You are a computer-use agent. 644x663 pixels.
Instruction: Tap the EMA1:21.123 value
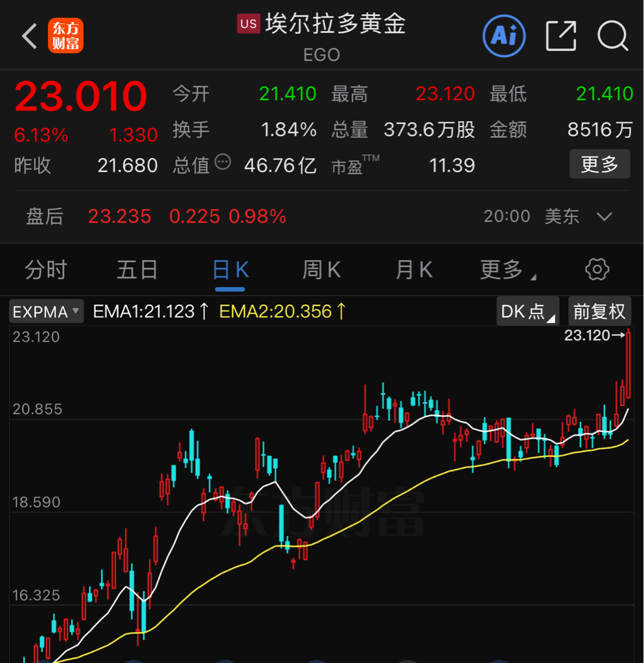(x=150, y=311)
